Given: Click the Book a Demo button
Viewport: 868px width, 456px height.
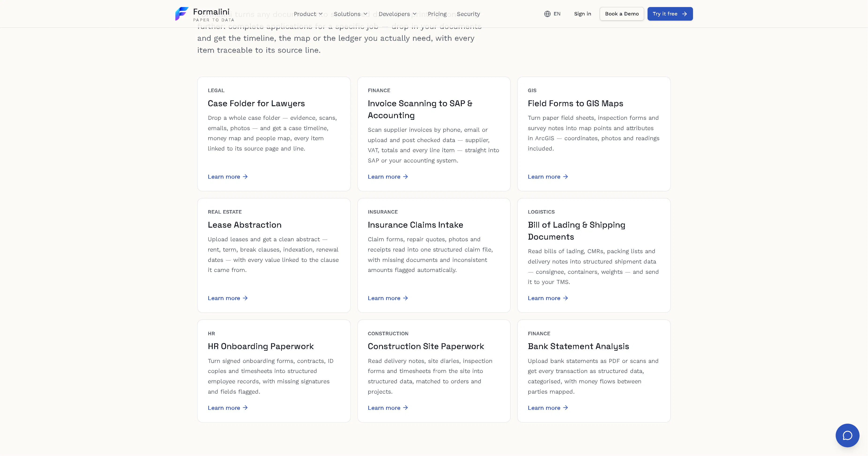Looking at the screenshot, I should pos(621,14).
